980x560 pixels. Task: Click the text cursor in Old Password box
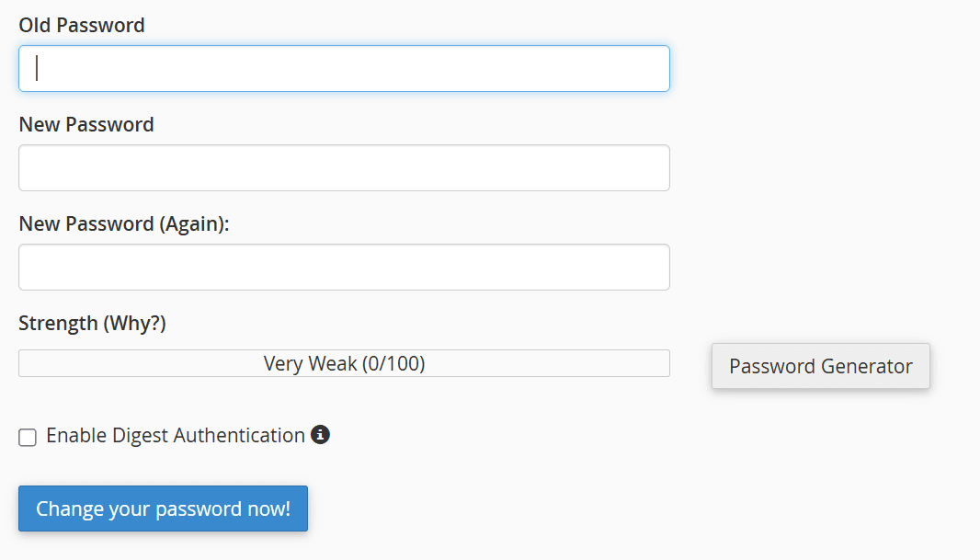[x=37, y=68]
